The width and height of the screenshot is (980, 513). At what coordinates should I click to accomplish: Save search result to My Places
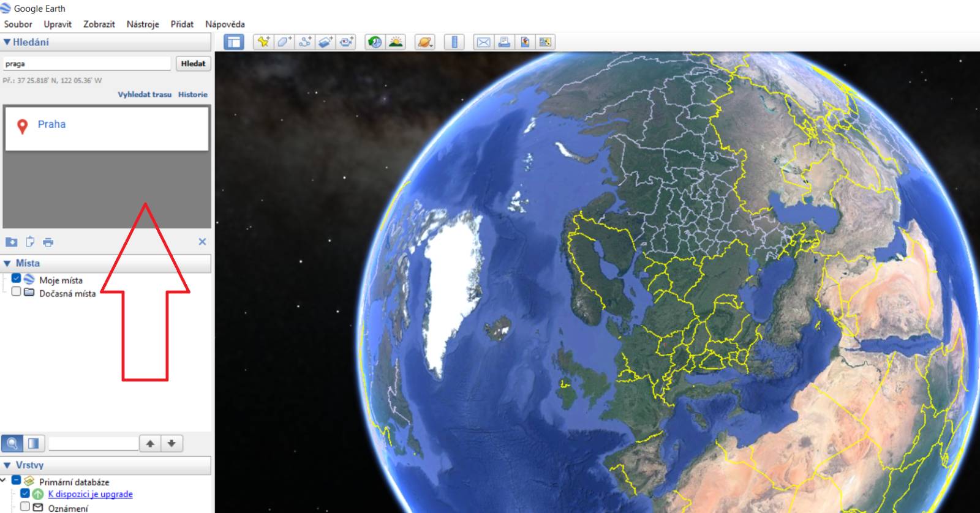click(x=11, y=242)
